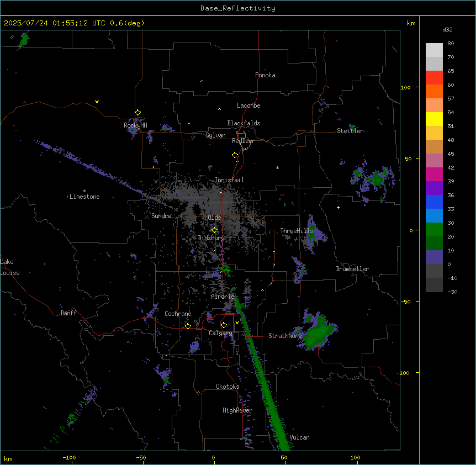Click the Sylvan label
This screenshot has height=465, width=476.
click(x=215, y=135)
